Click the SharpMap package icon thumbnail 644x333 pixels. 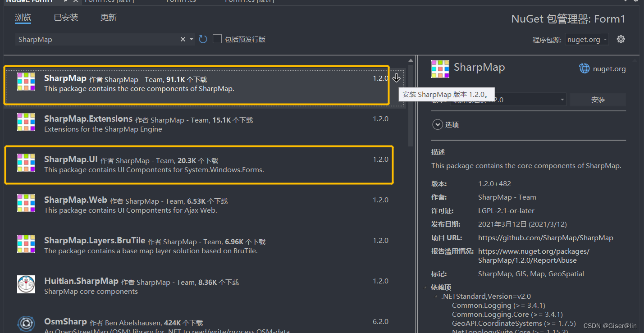(26, 82)
